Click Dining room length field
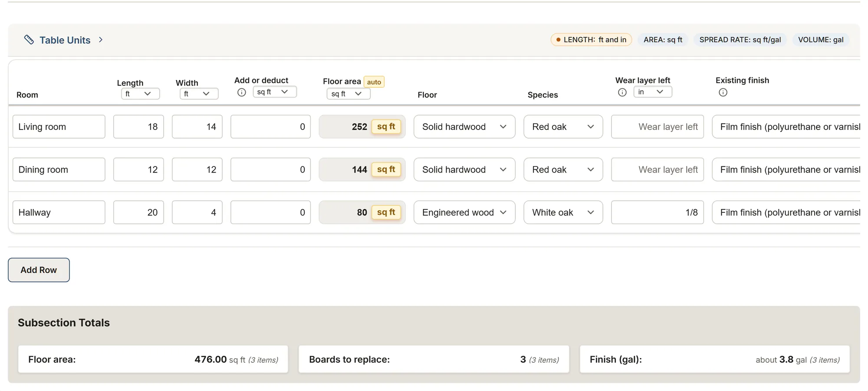This screenshot has height=391, width=868. 138,169
